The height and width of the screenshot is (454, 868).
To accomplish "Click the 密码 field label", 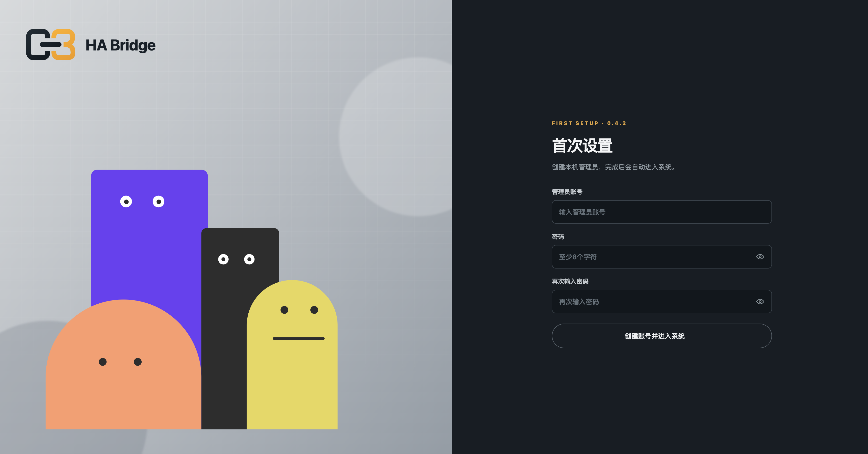I will [x=558, y=236].
